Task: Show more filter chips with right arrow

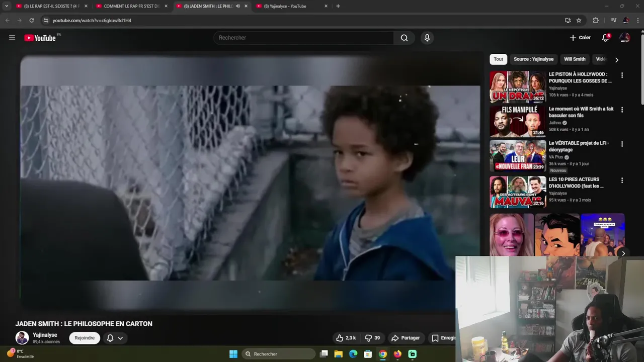Action: click(x=617, y=60)
